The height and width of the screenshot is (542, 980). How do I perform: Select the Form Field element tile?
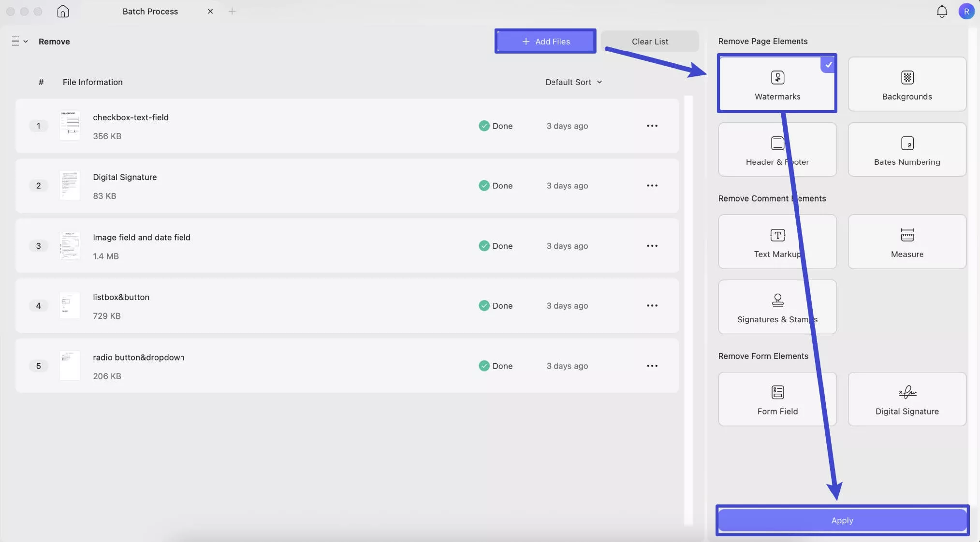(x=776, y=399)
